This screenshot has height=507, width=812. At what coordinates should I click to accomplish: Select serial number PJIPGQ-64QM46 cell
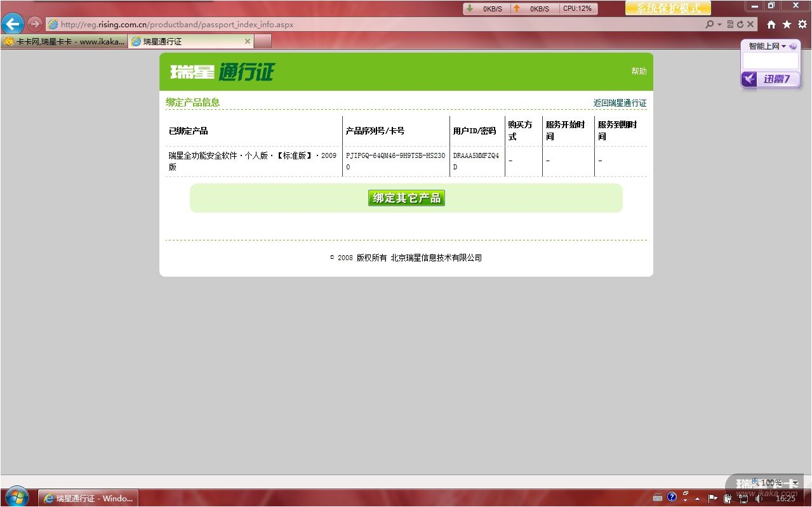click(x=396, y=161)
